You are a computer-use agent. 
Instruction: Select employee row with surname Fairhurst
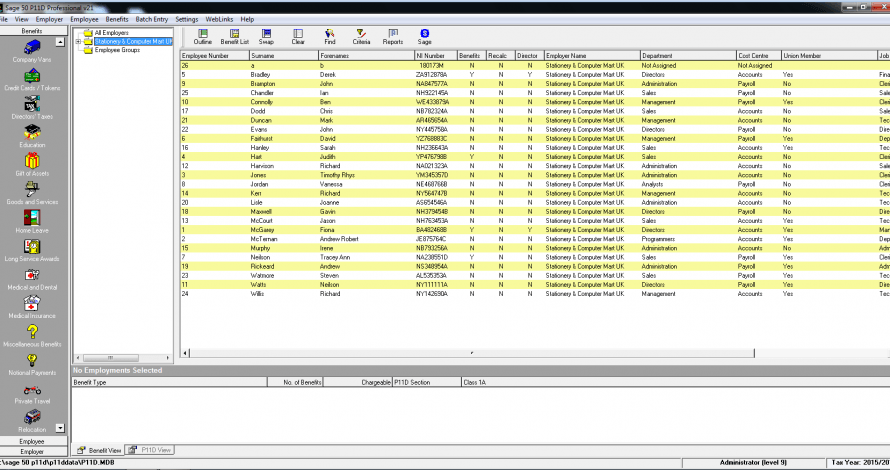point(535,139)
